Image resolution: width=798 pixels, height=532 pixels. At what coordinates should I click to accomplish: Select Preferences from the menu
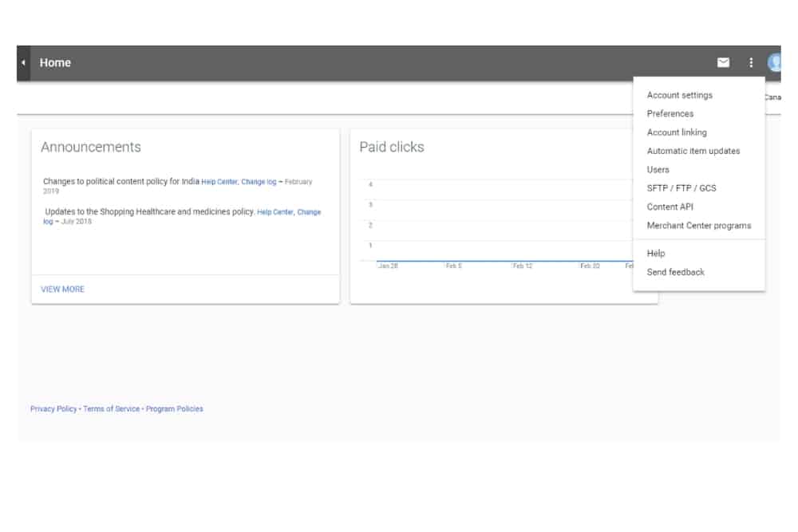pyautogui.click(x=670, y=113)
